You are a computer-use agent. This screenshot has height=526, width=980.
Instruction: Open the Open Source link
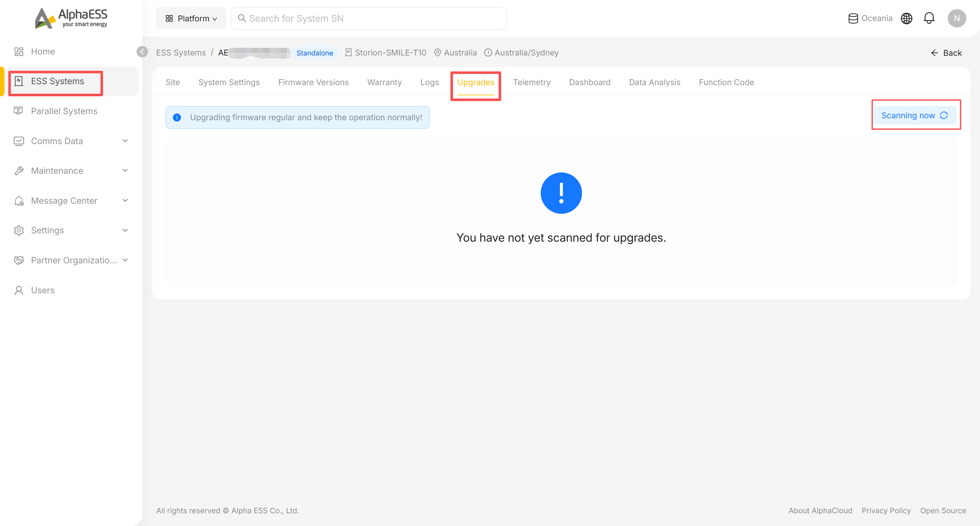coord(943,510)
